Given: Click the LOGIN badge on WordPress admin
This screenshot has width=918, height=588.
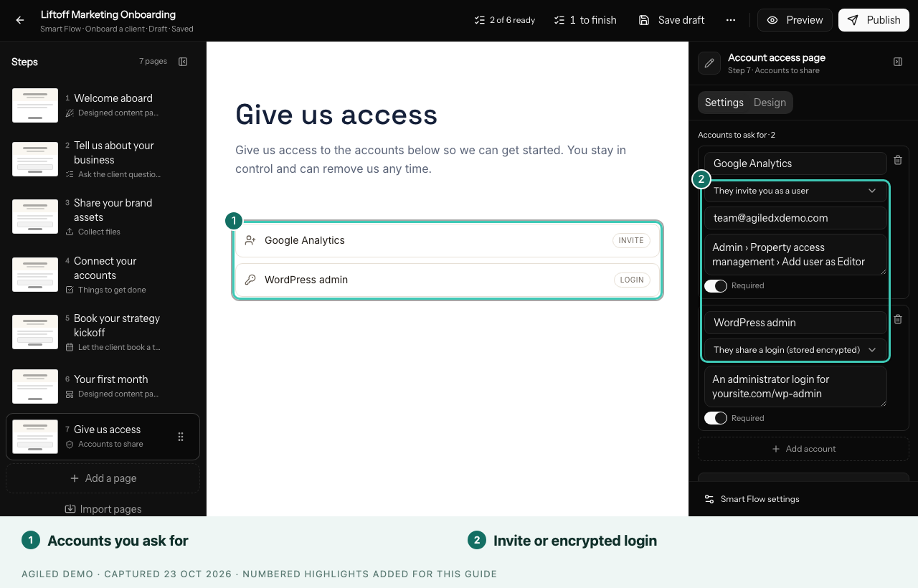Looking at the screenshot, I should coord(632,280).
